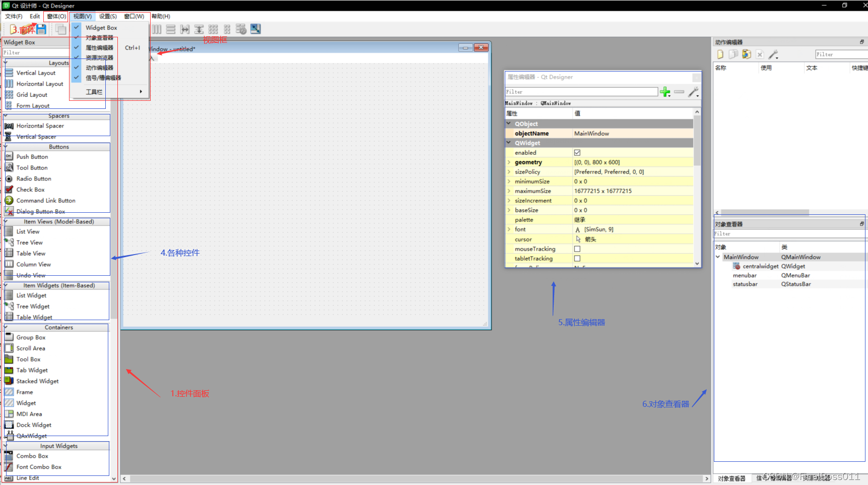Click Copy action icon in Action Editor

click(733, 54)
